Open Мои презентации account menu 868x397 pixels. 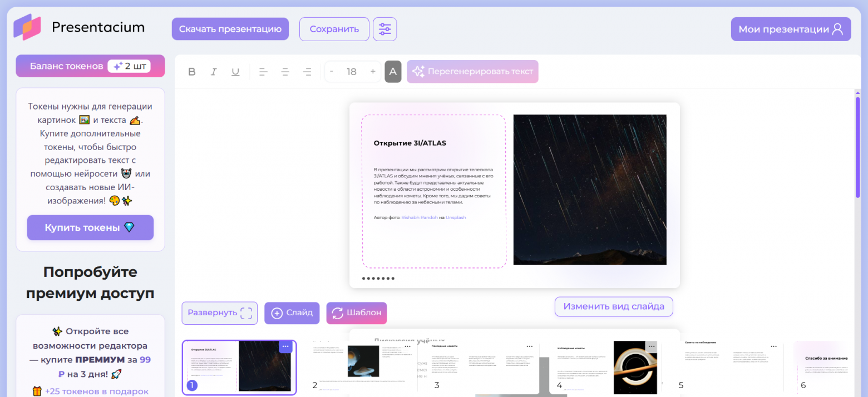[791, 29]
